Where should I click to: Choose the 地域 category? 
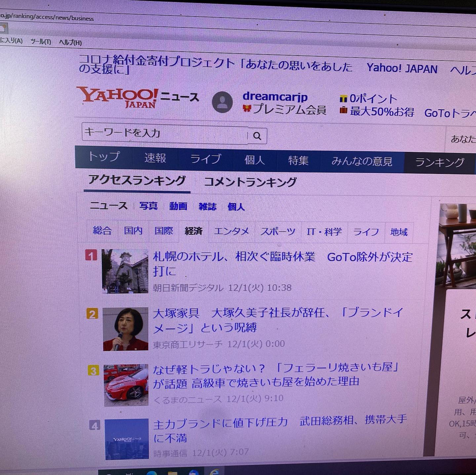pos(399,233)
